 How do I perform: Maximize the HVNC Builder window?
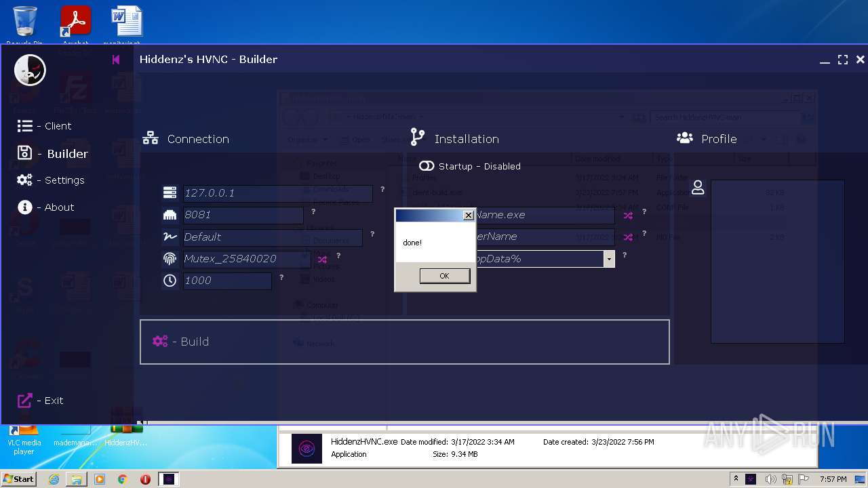[843, 60]
